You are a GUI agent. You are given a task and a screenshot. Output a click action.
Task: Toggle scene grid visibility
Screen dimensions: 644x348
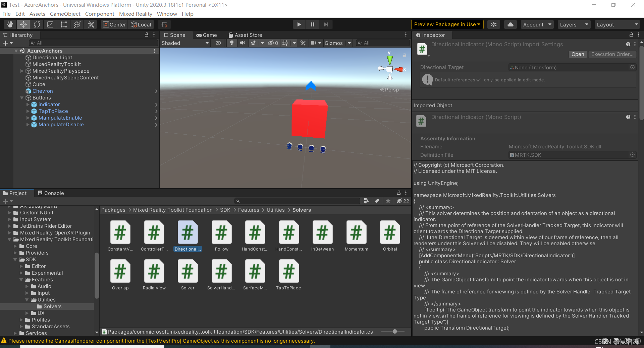click(x=285, y=43)
